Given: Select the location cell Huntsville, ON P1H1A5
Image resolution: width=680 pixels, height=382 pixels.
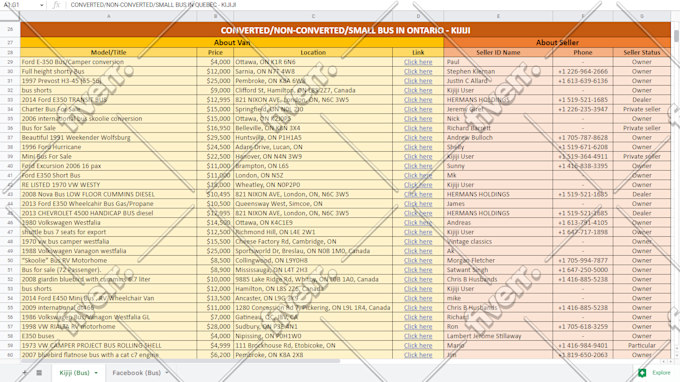Looking at the screenshot, I should [313, 137].
